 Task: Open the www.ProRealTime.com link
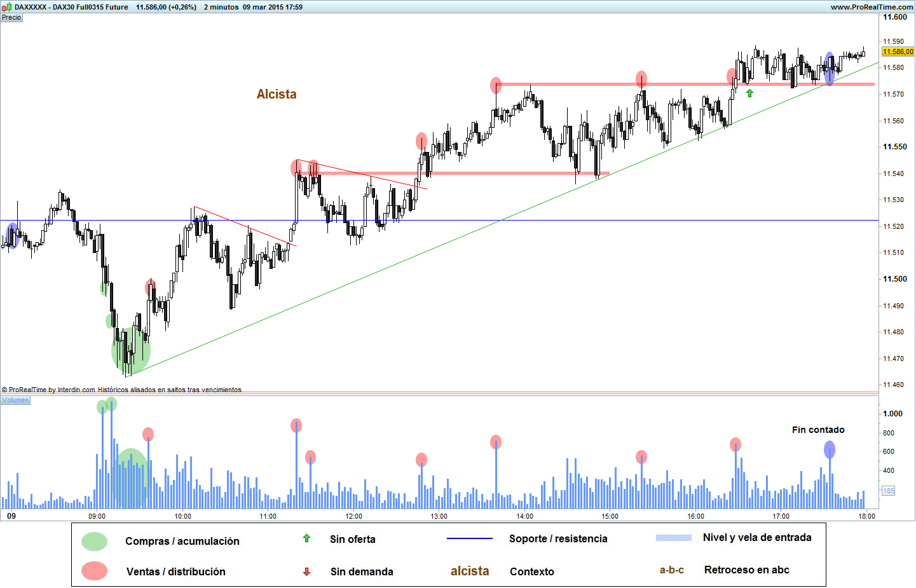point(872,7)
